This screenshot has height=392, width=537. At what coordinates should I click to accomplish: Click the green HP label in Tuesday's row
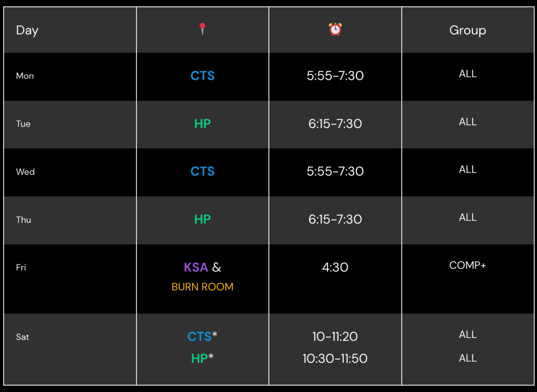tap(203, 124)
